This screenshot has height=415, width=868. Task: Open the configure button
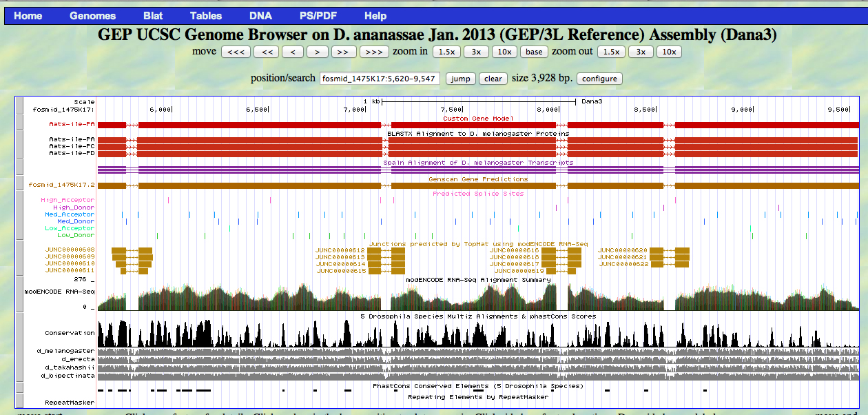point(599,79)
